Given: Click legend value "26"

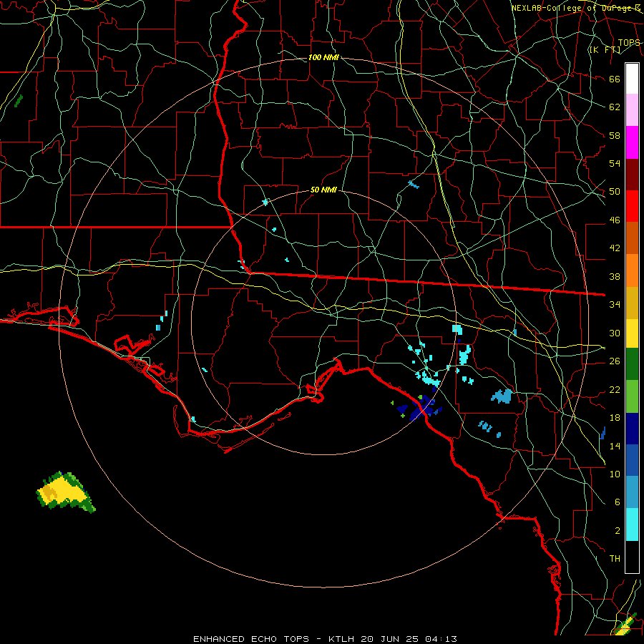Looking at the screenshot, I should pos(615,361).
